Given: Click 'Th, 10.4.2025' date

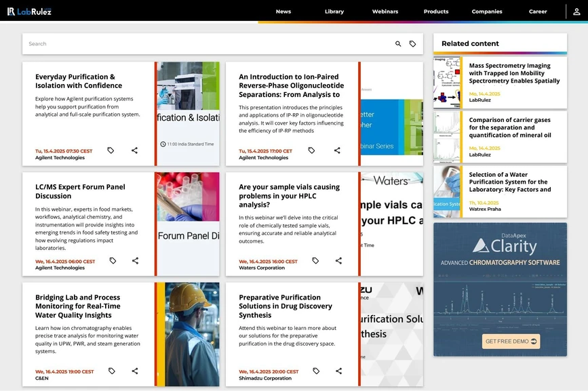Looking at the screenshot, I should point(484,203).
